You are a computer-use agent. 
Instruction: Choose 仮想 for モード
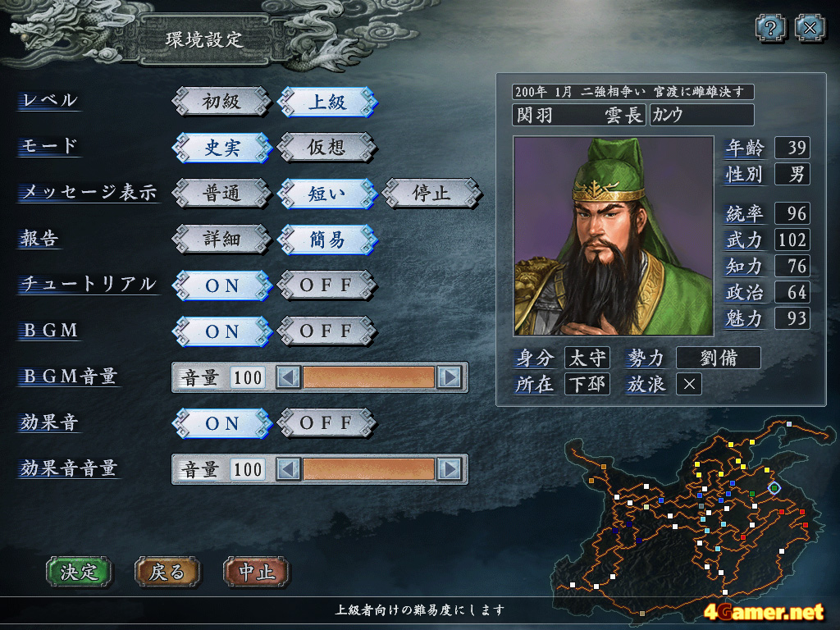click(x=326, y=148)
